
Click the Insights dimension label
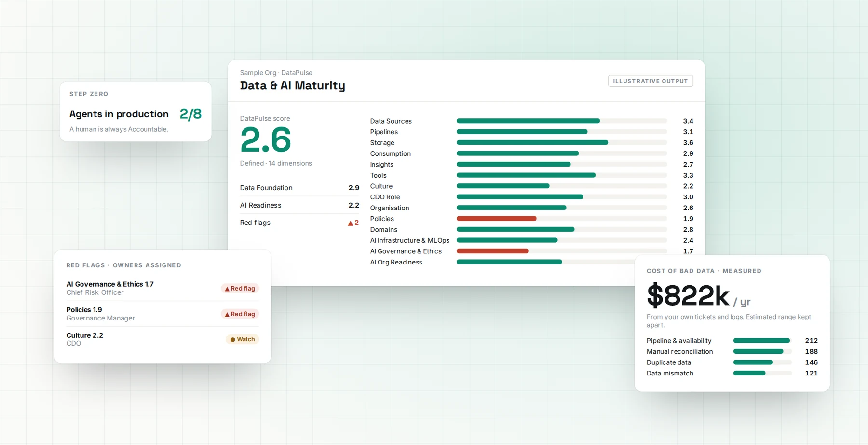pyautogui.click(x=382, y=165)
